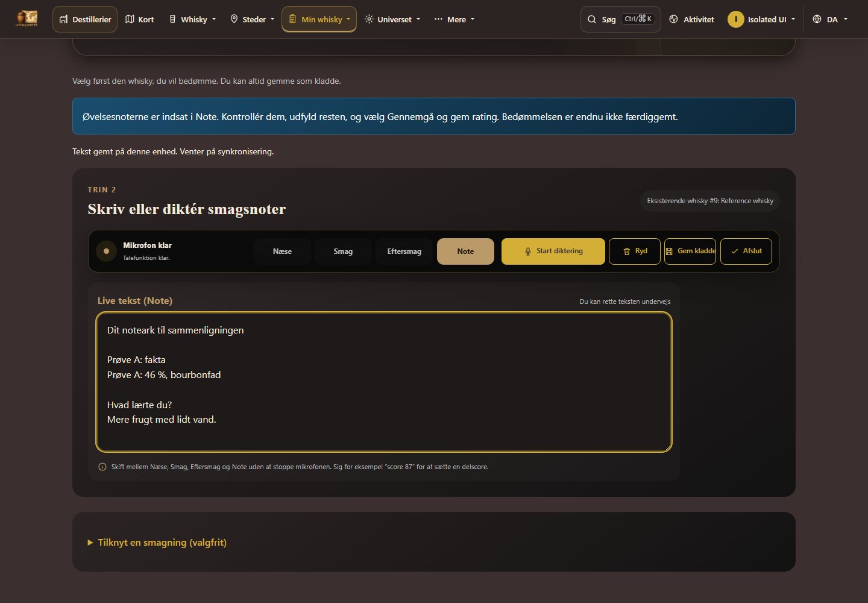Select the Note section tab

(x=465, y=251)
